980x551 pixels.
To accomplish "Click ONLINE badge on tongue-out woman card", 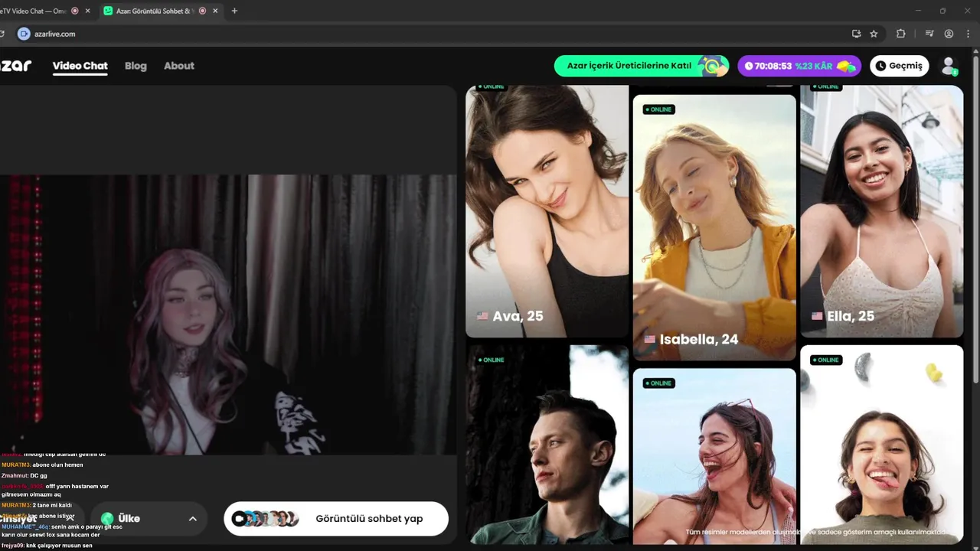I will click(826, 360).
